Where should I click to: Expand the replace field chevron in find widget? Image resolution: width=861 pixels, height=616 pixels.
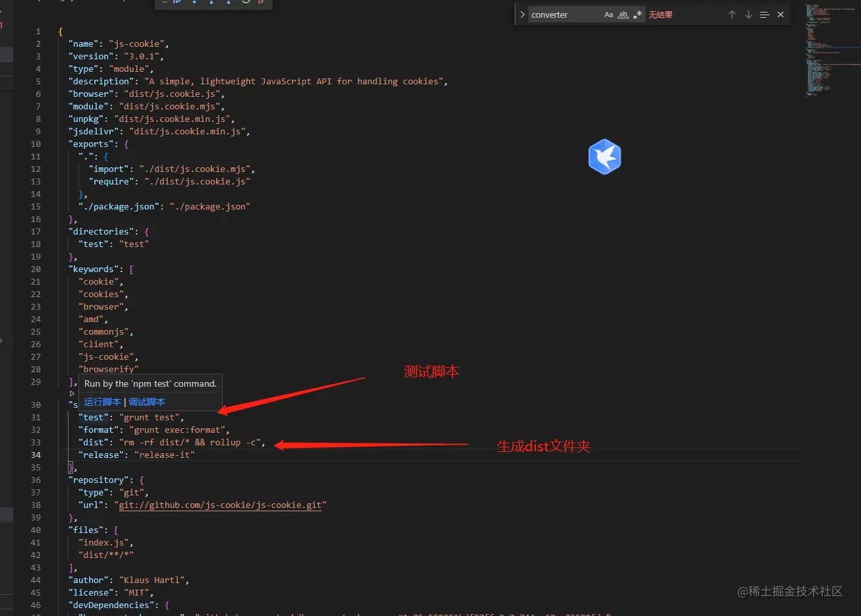click(x=522, y=14)
